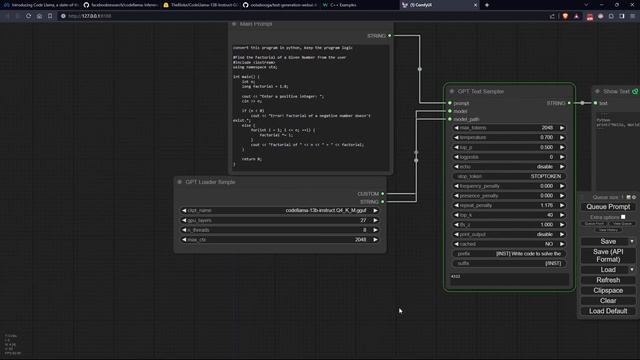Open the Load button dropdown arrow
640x360 pixels.
click(x=632, y=270)
